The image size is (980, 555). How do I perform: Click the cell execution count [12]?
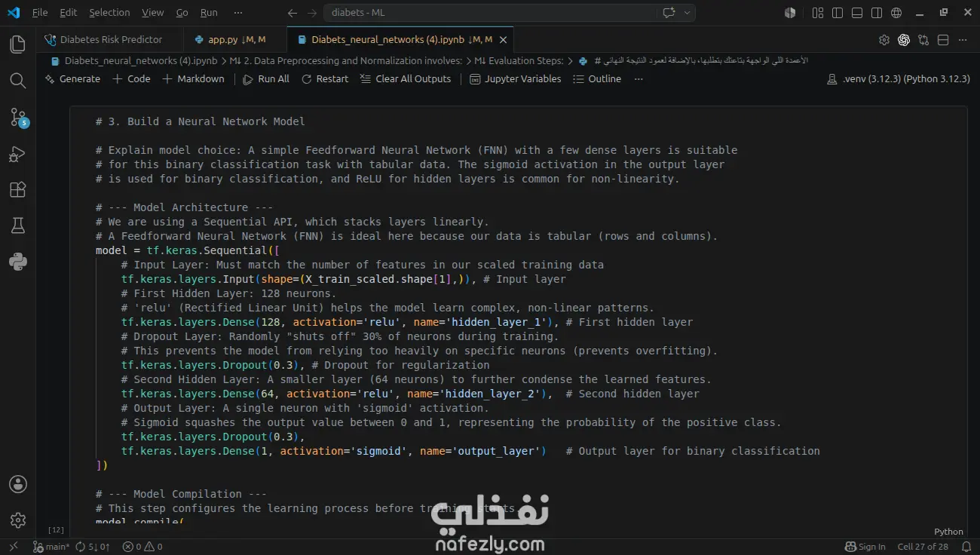56,530
